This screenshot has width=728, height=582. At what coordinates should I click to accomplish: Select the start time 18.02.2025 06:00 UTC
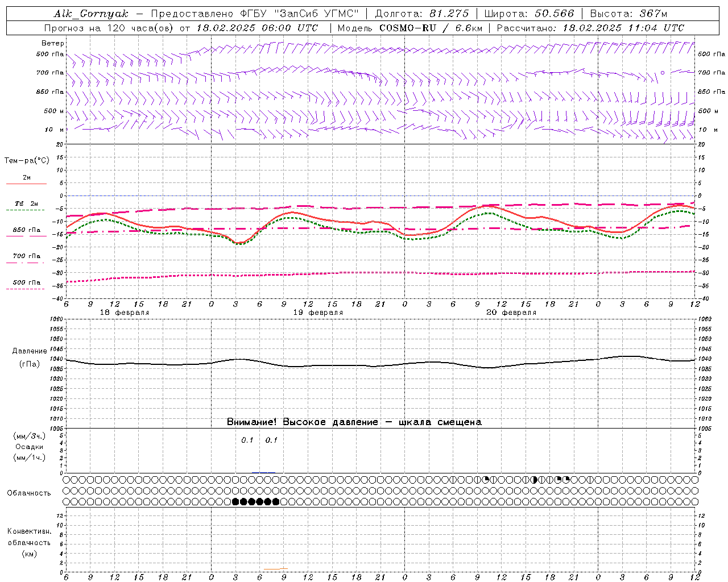point(257,28)
